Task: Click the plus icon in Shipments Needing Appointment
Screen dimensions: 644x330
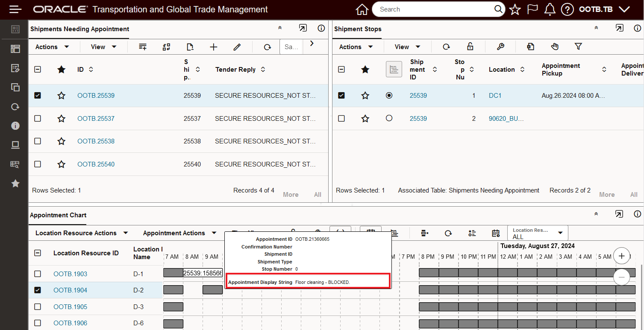Action: pyautogui.click(x=214, y=47)
